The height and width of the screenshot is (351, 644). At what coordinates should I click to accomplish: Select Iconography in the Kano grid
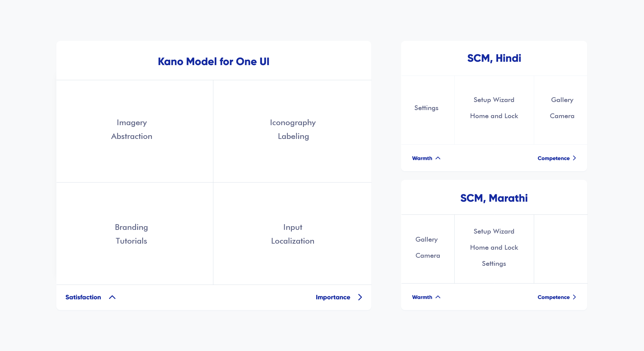pos(293,122)
